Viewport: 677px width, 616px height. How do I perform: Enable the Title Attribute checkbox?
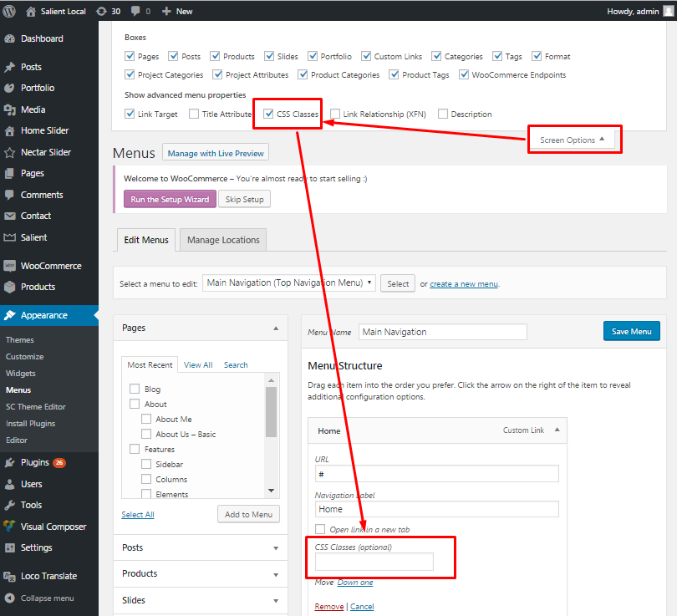(x=194, y=114)
